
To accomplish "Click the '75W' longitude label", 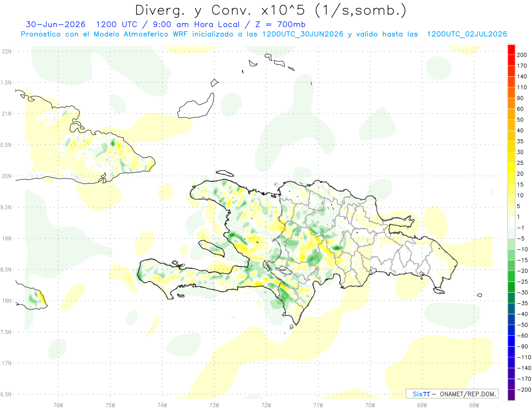I will tap(110, 405).
